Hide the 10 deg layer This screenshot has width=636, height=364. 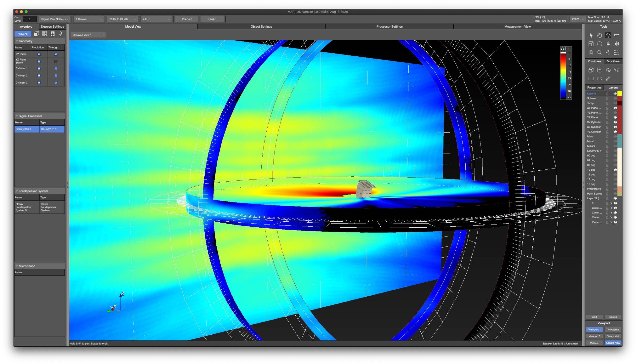(x=615, y=170)
